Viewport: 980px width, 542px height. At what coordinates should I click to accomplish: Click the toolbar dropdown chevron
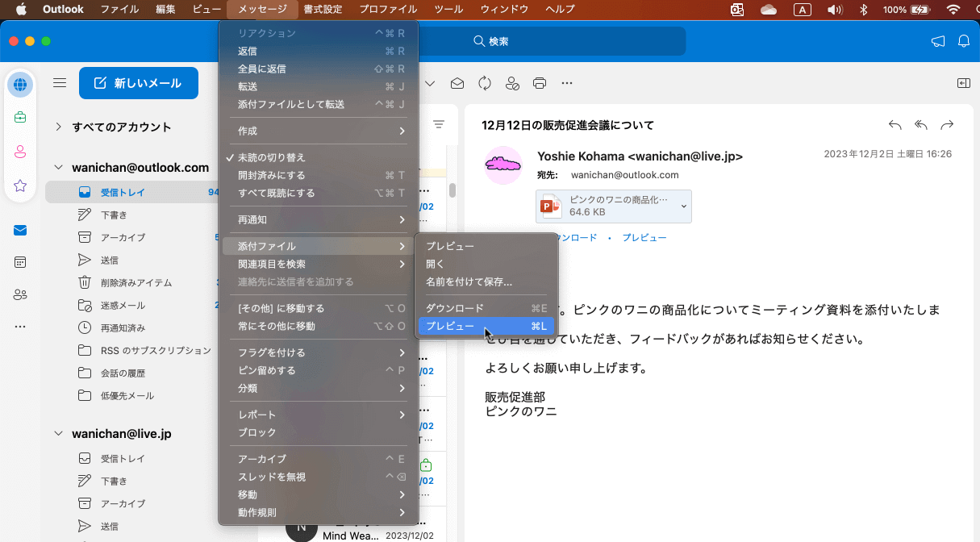(430, 83)
